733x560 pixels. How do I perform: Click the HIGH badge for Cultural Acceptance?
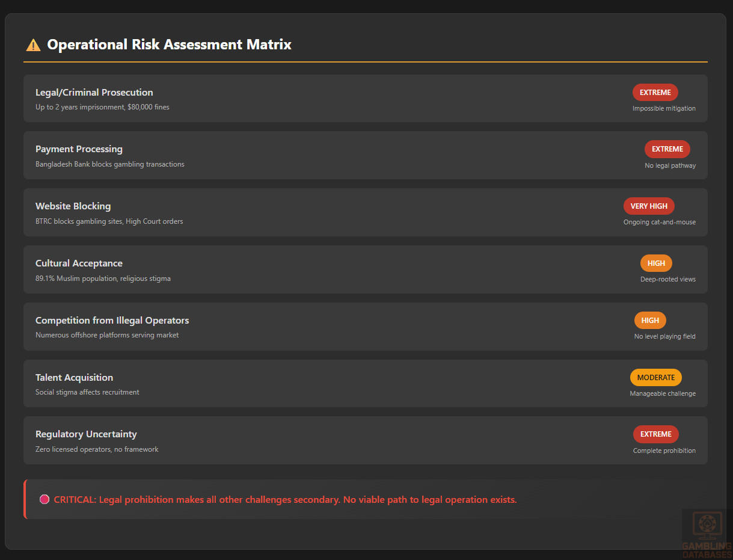(x=656, y=263)
